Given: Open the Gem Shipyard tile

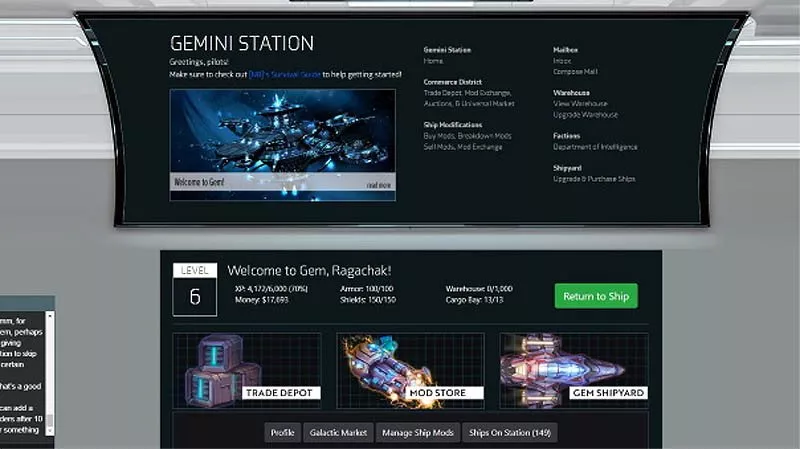Looking at the screenshot, I should (574, 370).
